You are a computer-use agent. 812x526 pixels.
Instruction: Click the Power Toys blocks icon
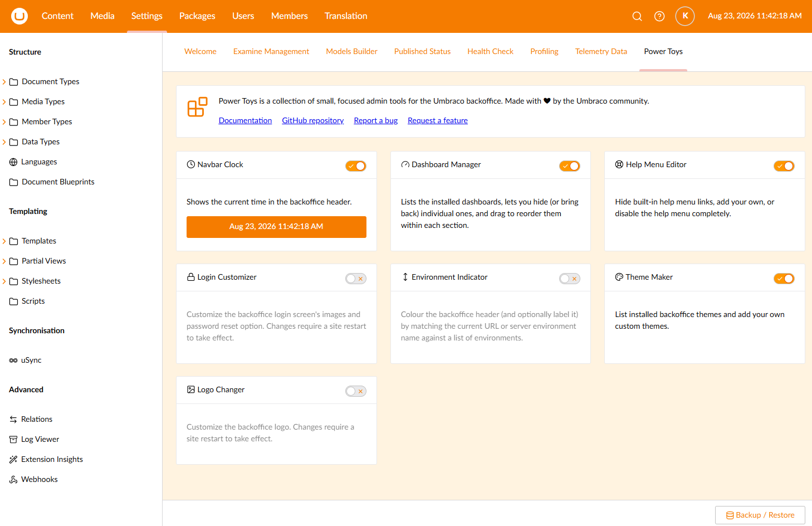pos(197,107)
